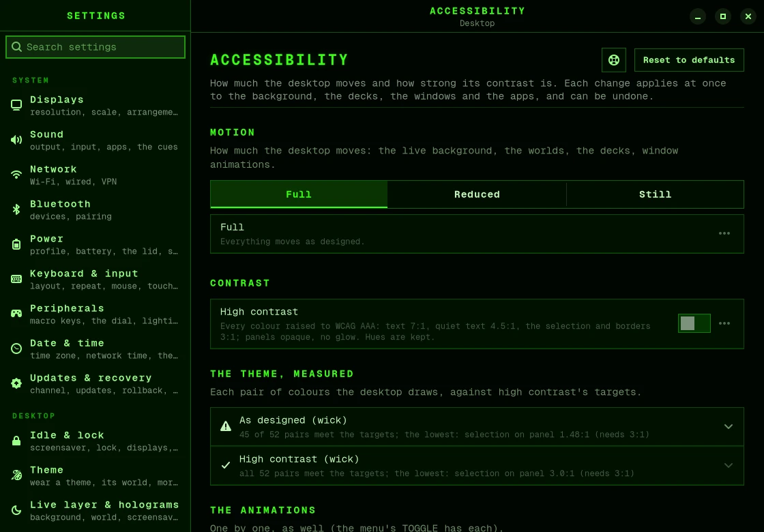Open Displays settings
764x532 pixels.
[x=95, y=105]
